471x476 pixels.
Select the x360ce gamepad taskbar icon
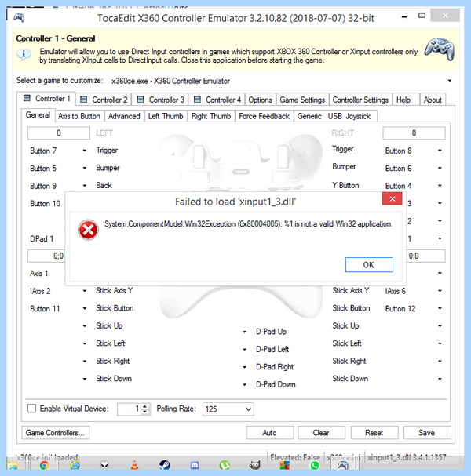[343, 465]
